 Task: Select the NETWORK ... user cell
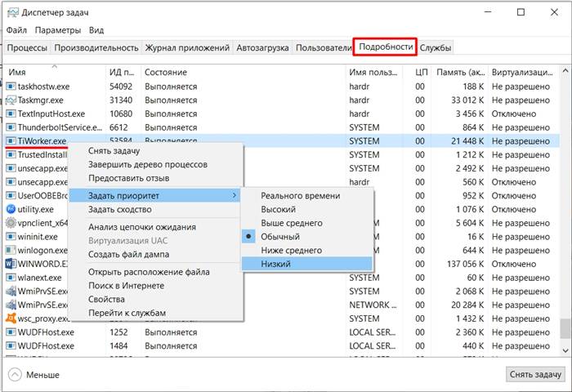click(x=373, y=305)
